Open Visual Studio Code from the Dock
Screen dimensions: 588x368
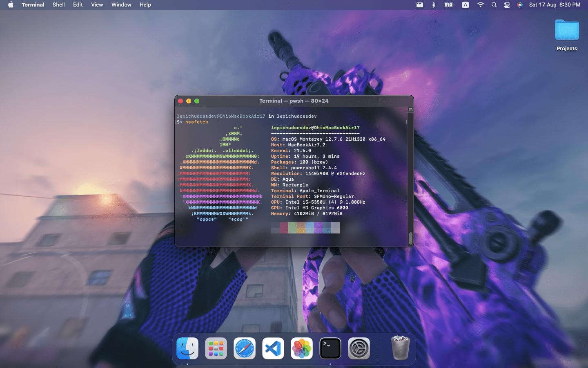point(273,348)
